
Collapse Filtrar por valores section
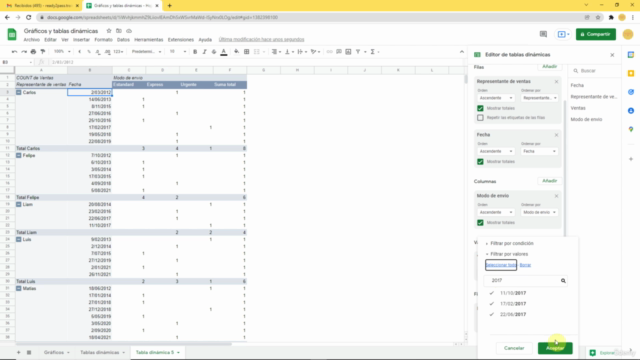click(507, 254)
